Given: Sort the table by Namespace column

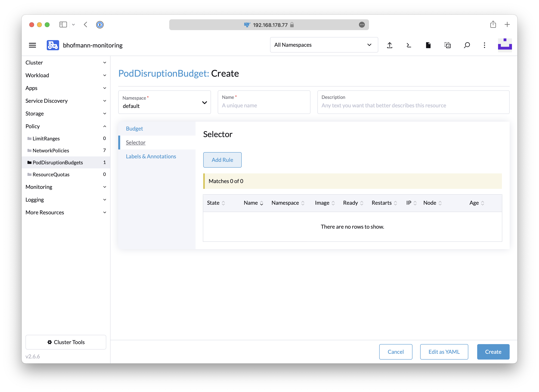Looking at the screenshot, I should click(288, 203).
